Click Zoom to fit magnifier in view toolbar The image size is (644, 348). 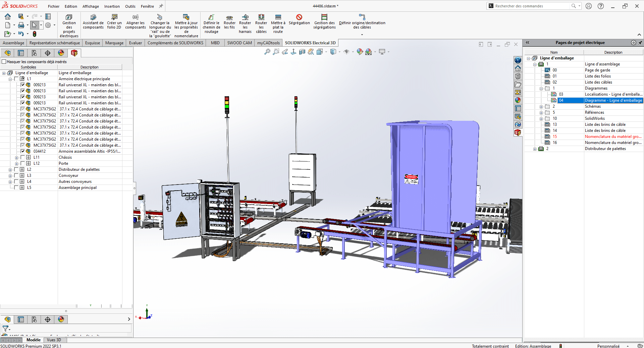pyautogui.click(x=267, y=52)
